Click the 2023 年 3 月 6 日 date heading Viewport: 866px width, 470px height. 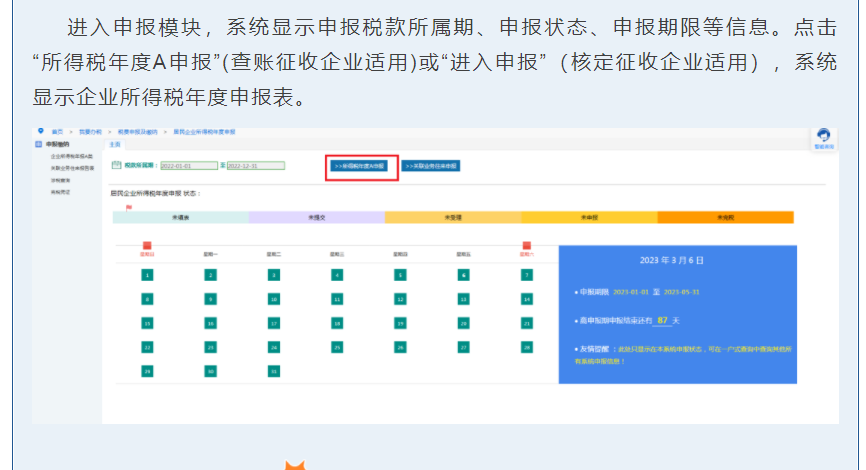tap(672, 260)
